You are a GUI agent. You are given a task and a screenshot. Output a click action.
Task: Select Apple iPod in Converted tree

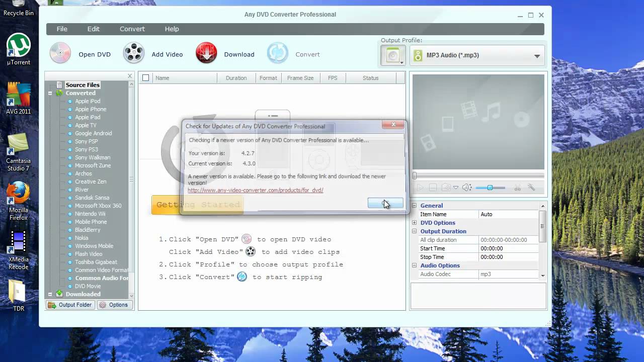(88, 101)
